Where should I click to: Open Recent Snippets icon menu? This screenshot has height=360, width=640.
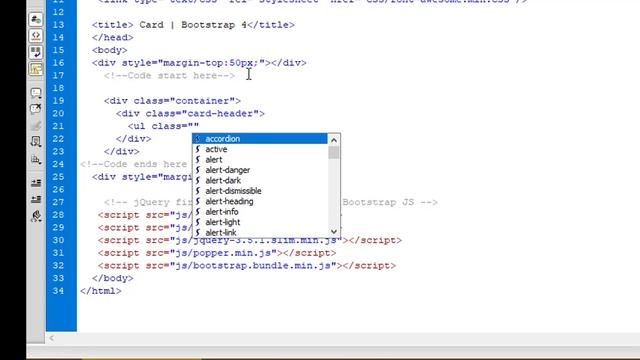tap(36, 142)
